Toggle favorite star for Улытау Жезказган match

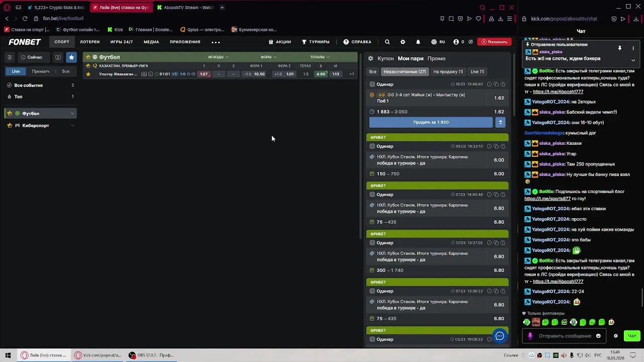point(88,74)
